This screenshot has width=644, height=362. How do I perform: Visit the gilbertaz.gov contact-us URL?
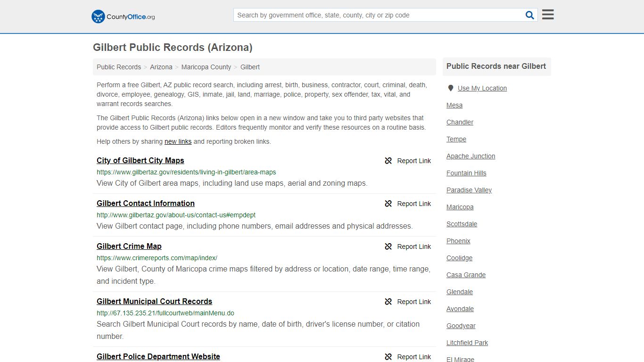[x=176, y=215]
